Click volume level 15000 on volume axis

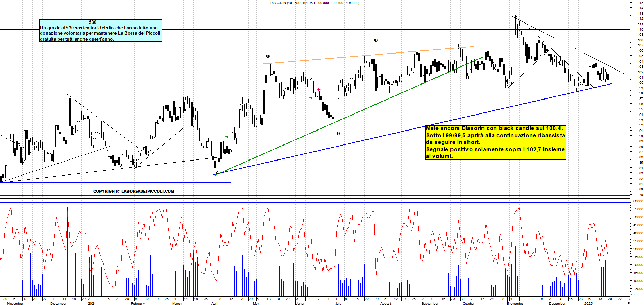(x=638, y=273)
